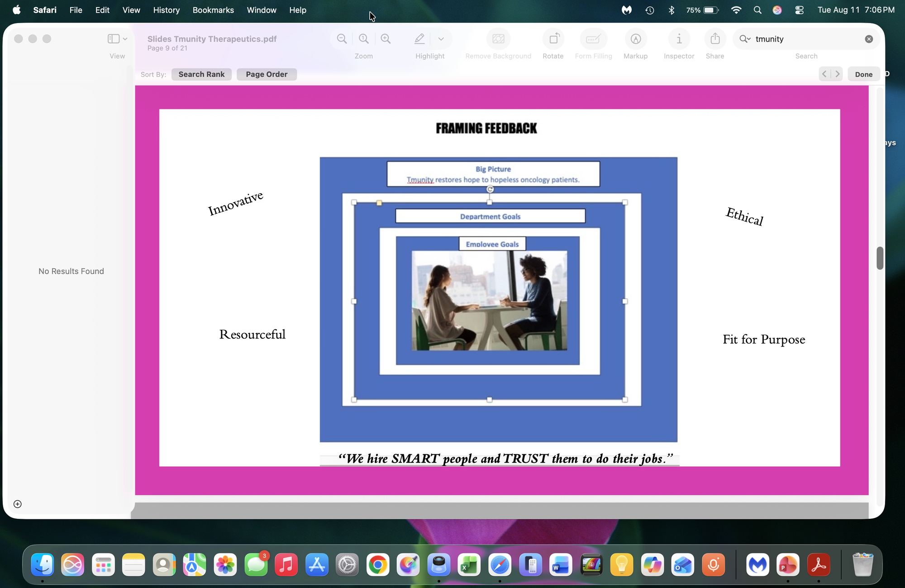Open Malwarebytes in the menu bar
Screen dimensions: 905x588
pyautogui.click(x=627, y=10)
